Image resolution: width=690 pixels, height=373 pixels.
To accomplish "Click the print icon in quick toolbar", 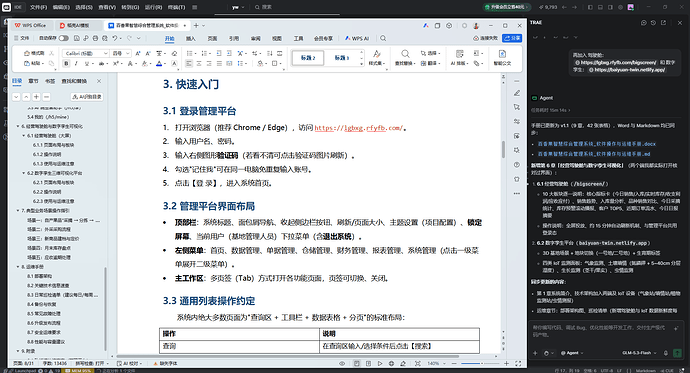I will 95,38.
